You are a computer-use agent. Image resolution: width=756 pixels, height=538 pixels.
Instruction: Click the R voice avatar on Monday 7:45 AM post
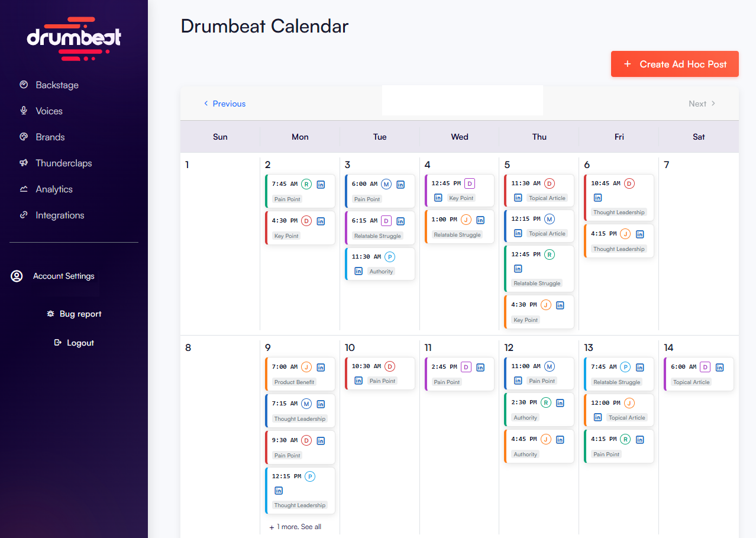coord(306,184)
